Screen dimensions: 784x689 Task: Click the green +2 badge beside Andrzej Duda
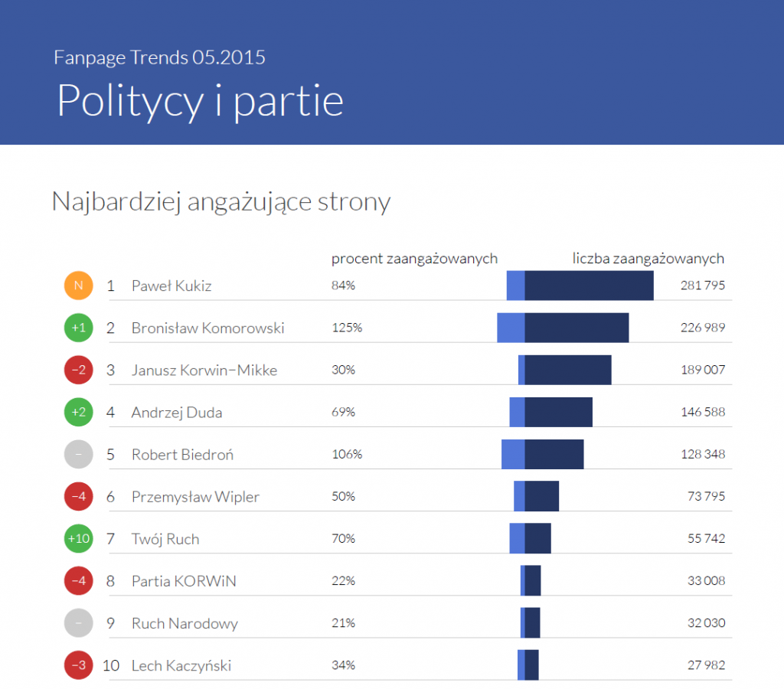pyautogui.click(x=78, y=413)
